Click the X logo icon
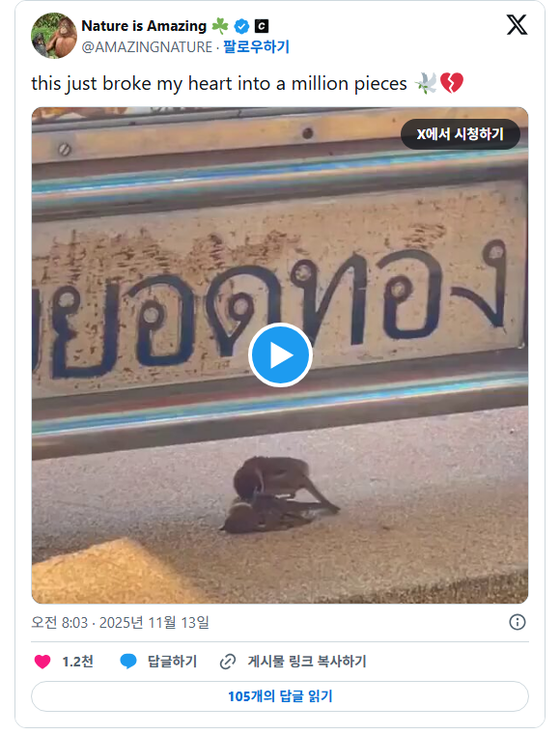Viewport: 560px width, 735px height. [x=517, y=24]
